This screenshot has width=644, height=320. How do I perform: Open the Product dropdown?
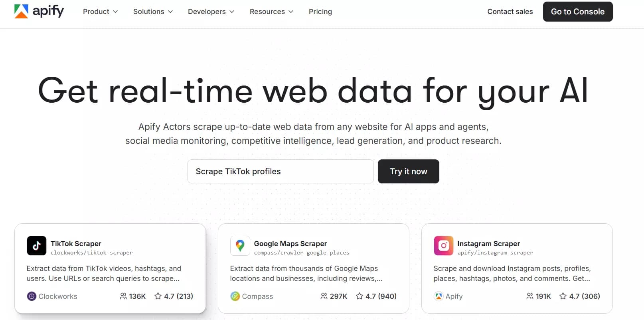(100, 11)
